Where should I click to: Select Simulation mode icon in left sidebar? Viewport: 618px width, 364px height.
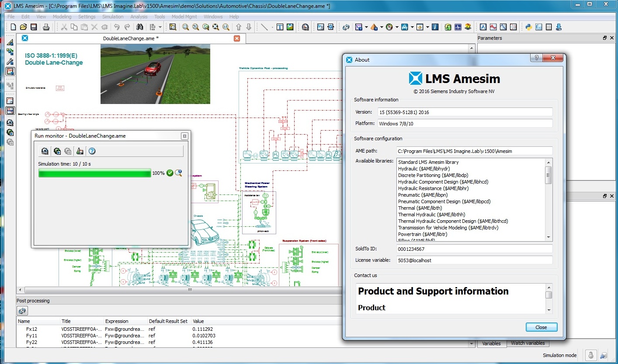pyautogui.click(x=10, y=71)
